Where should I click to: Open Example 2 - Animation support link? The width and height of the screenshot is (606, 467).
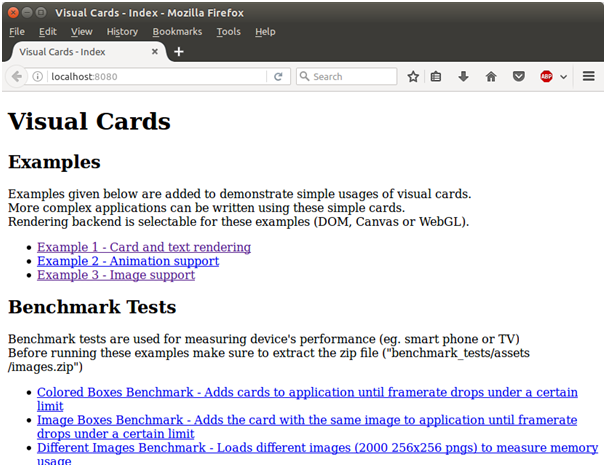(128, 261)
